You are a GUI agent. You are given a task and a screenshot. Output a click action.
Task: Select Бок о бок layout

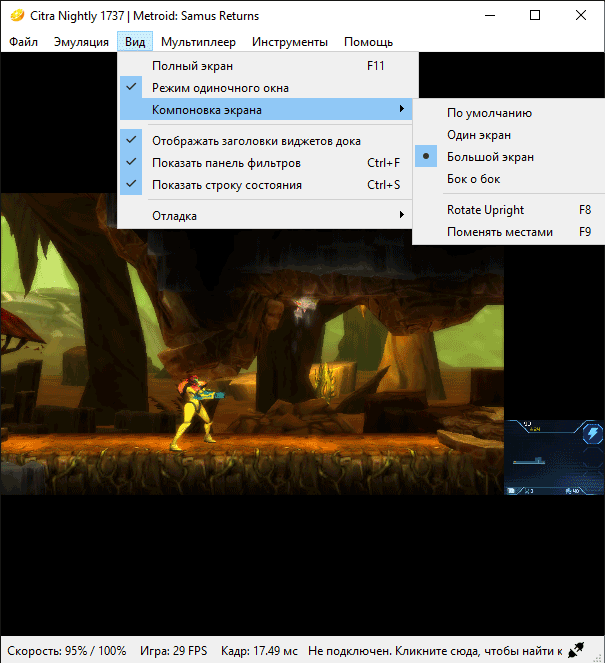[x=509, y=179]
